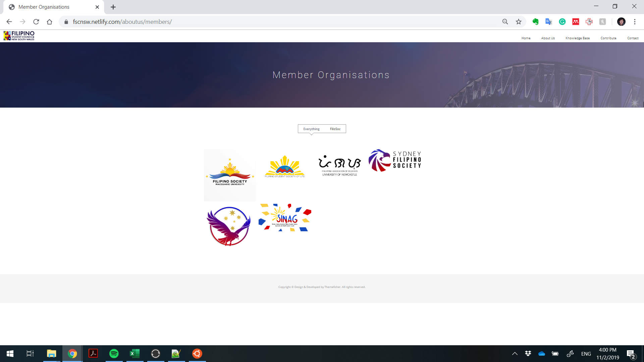Open the Knowledge Base nav item
Viewport: 644px width, 362px height.
tap(578, 38)
